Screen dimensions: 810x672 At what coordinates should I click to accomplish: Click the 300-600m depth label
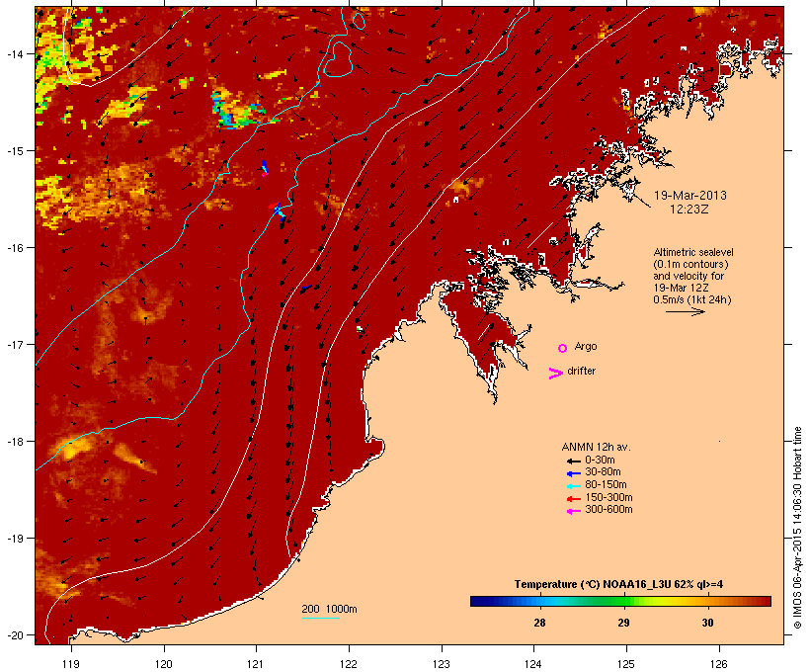point(608,509)
